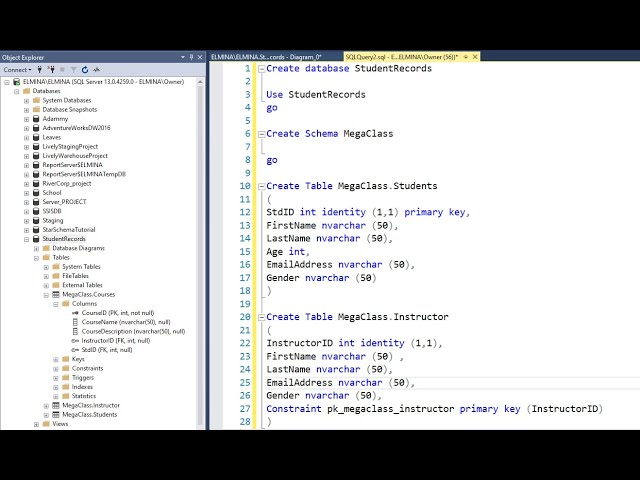Collapse the MegaClass.Courses table node

click(x=46, y=295)
